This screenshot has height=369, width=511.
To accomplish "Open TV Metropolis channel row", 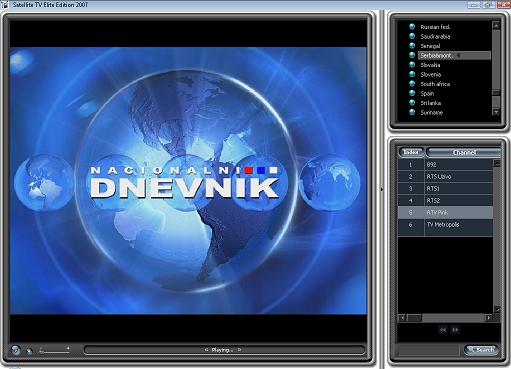I will point(445,225).
